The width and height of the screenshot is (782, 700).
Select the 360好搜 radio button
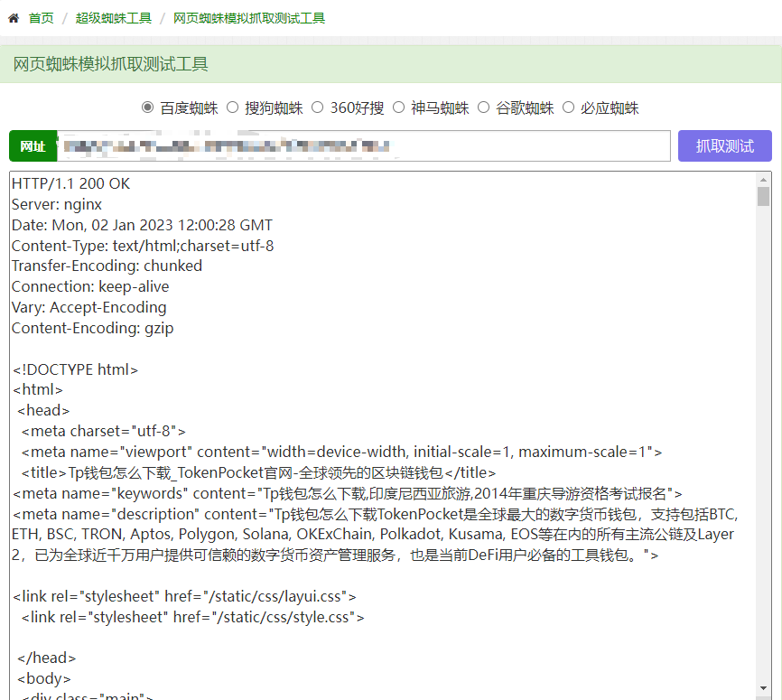317,107
